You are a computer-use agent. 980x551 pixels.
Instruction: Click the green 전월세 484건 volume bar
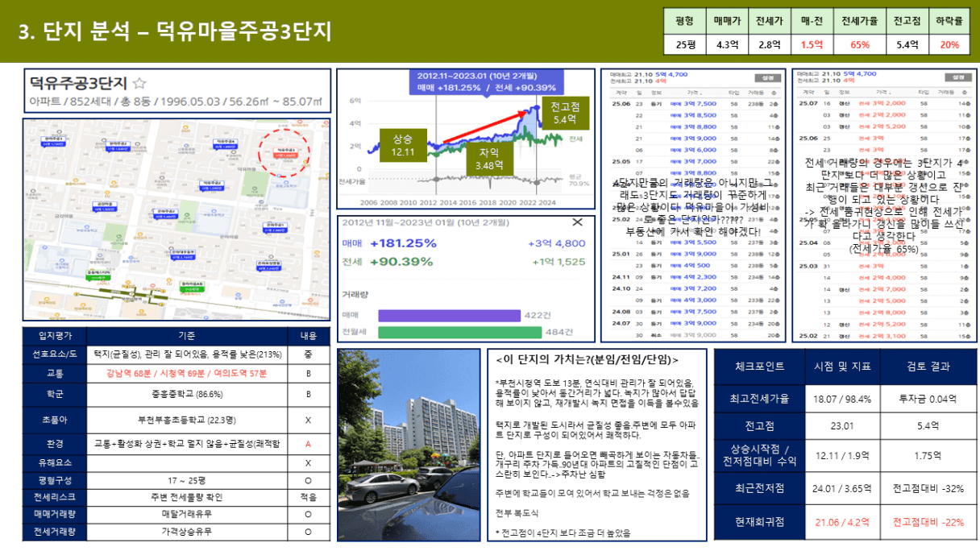click(x=460, y=332)
